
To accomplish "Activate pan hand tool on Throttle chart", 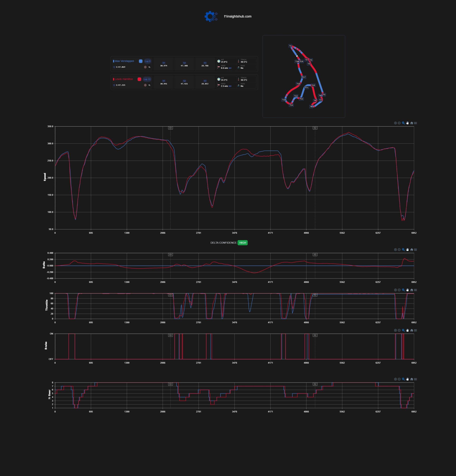I will 408,290.
